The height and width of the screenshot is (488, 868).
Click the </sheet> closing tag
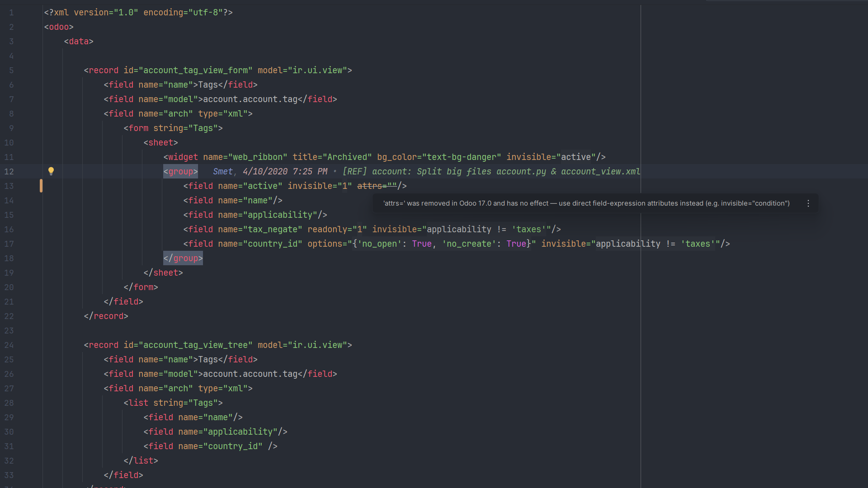coord(163,272)
